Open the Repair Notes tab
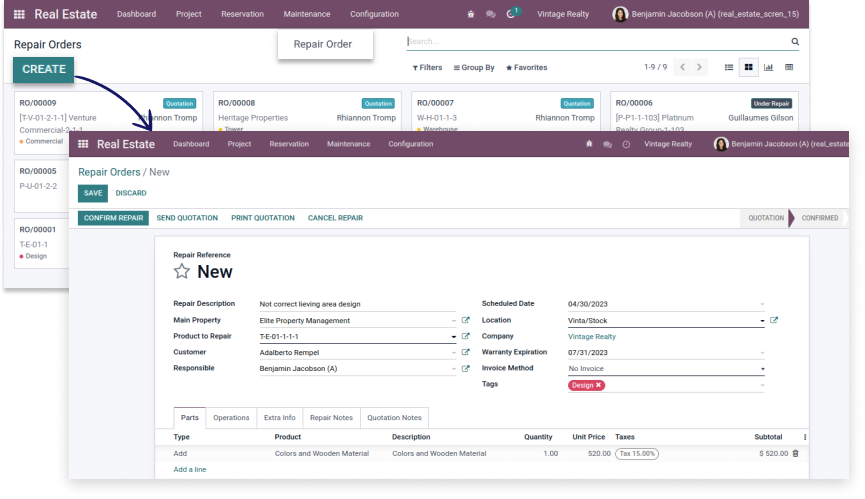Image resolution: width=865 pixels, height=499 pixels. point(330,417)
